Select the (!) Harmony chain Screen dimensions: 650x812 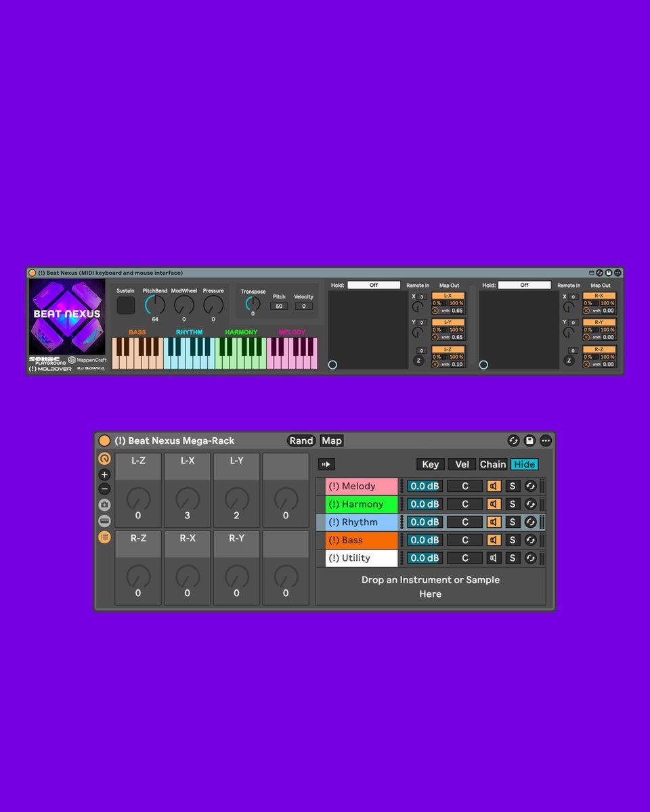[x=362, y=504]
